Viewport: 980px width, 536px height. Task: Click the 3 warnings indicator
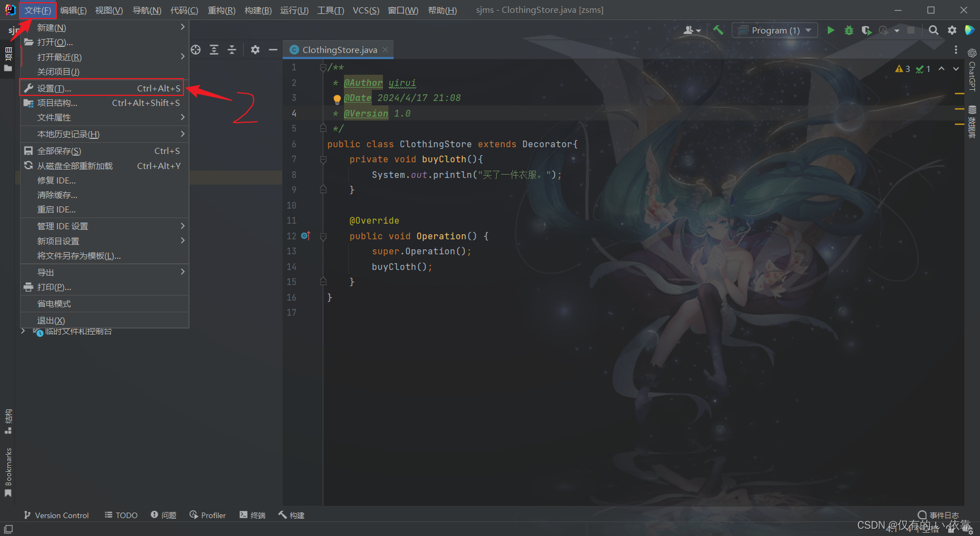[902, 69]
